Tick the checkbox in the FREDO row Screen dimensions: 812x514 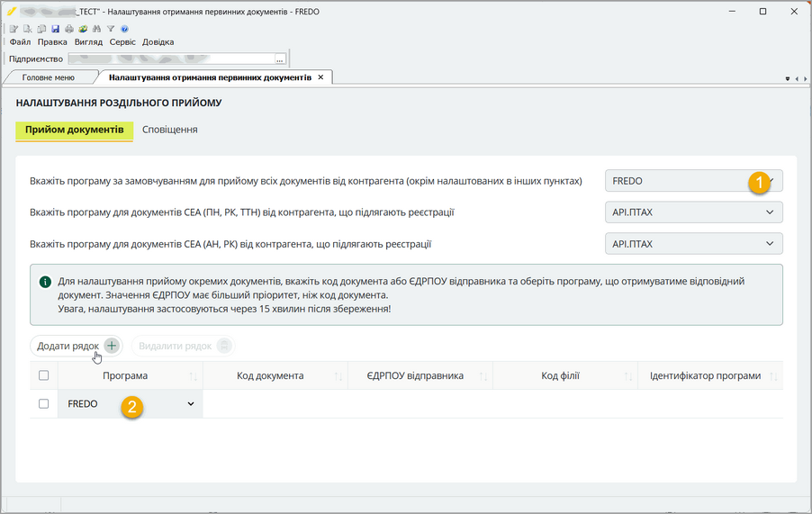click(44, 404)
